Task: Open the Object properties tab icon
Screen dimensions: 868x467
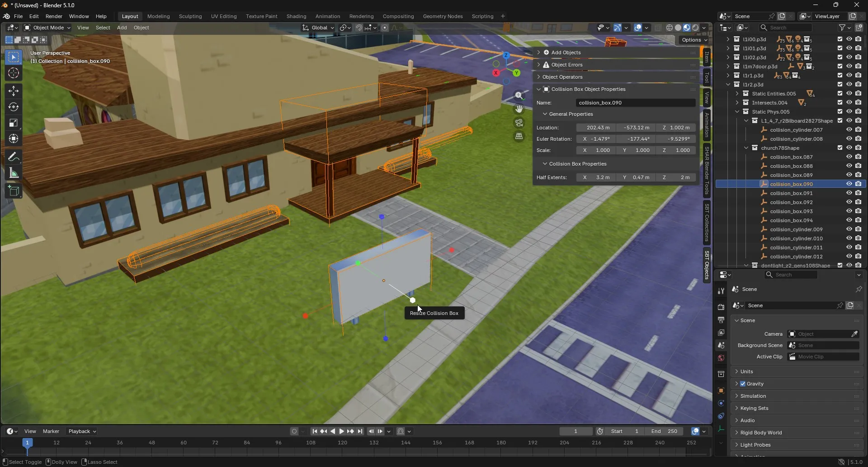Action: pos(721,391)
